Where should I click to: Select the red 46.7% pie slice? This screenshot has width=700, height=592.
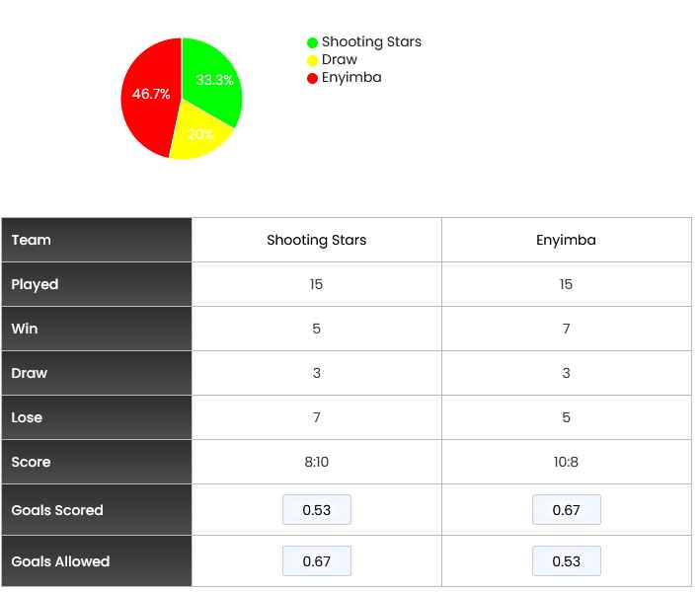coord(149,96)
